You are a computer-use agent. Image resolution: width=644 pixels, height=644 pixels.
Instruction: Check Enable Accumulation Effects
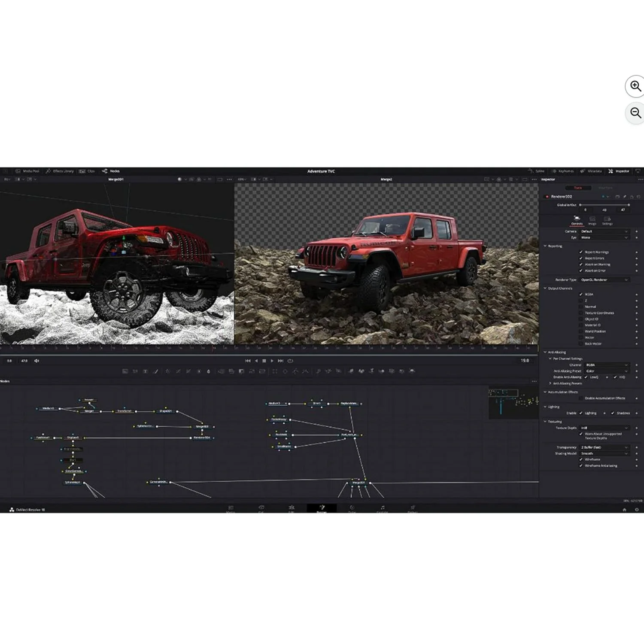pos(581,398)
